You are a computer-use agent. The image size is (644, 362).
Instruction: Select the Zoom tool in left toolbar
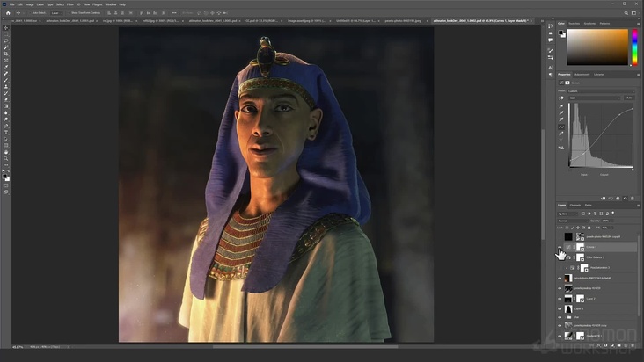click(6, 159)
